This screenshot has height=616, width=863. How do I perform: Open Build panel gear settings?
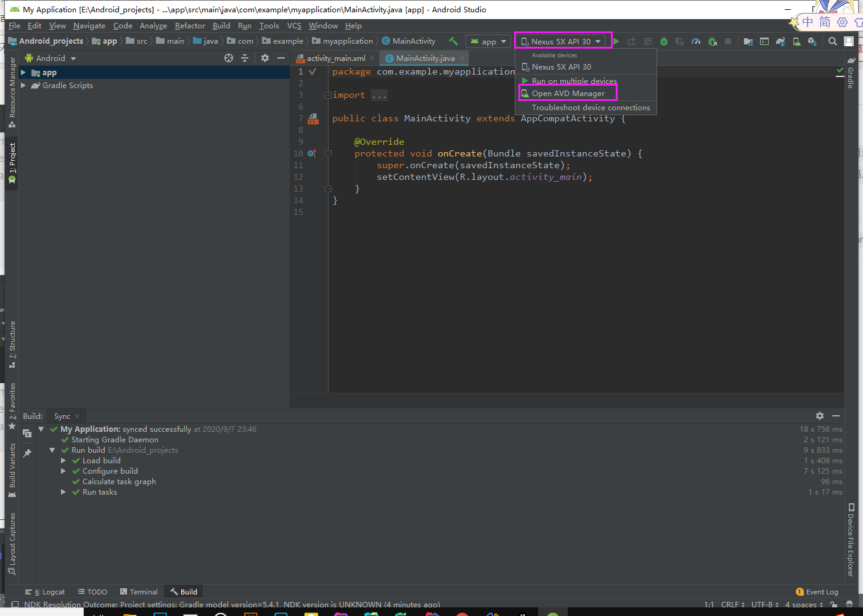(820, 416)
